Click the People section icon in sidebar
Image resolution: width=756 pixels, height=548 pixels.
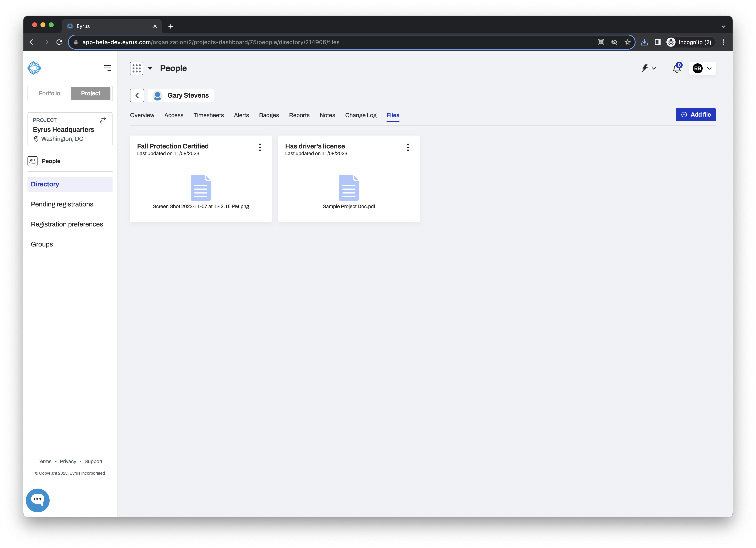[x=32, y=161]
